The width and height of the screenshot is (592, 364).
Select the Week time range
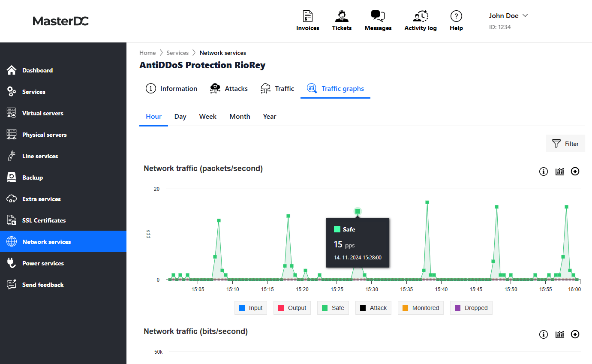pyautogui.click(x=207, y=116)
